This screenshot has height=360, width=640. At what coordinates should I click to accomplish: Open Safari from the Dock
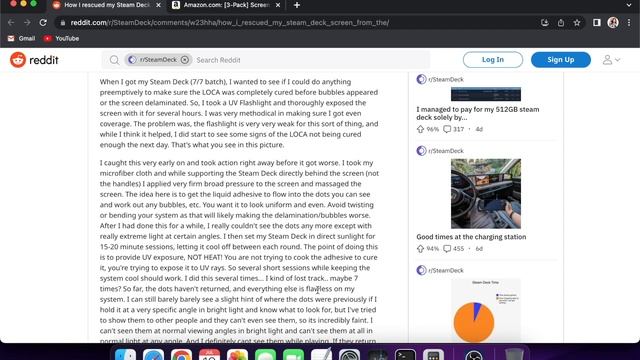pyautogui.click(x=153, y=354)
